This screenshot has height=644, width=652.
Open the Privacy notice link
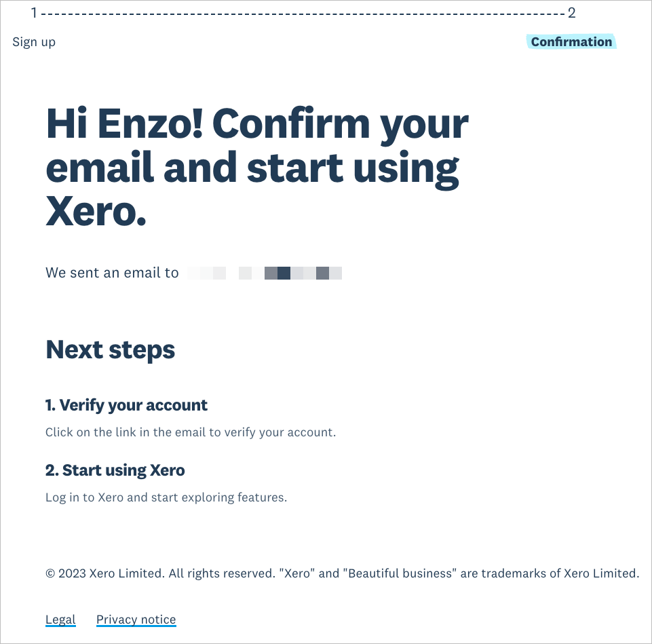(x=136, y=619)
